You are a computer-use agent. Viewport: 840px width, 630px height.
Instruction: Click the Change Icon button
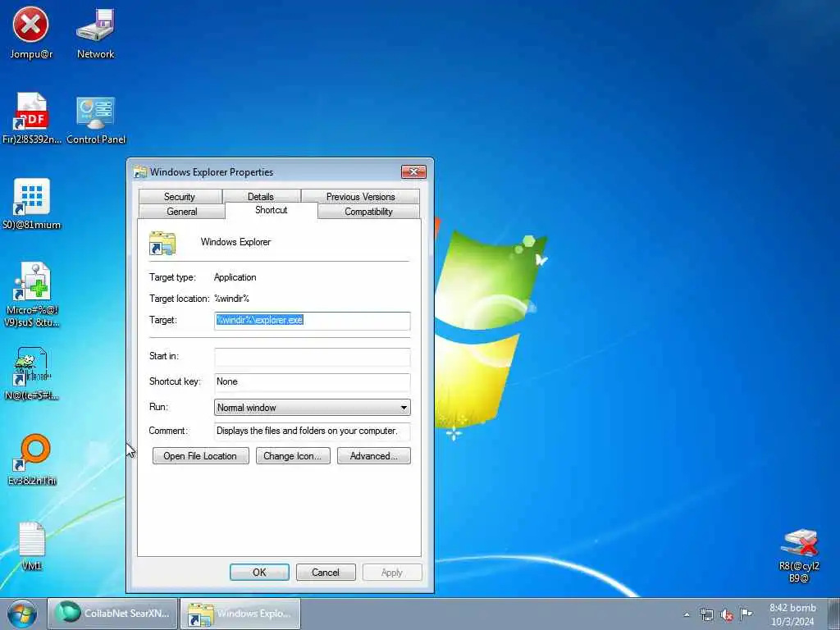[293, 456]
